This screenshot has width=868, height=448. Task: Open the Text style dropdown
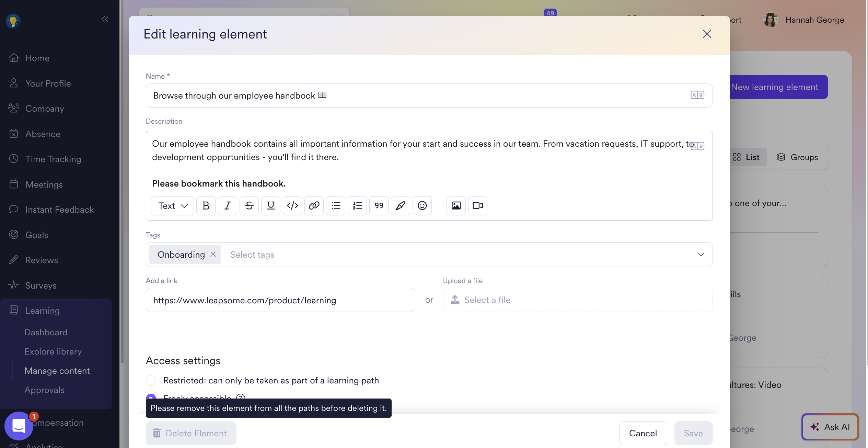click(173, 206)
